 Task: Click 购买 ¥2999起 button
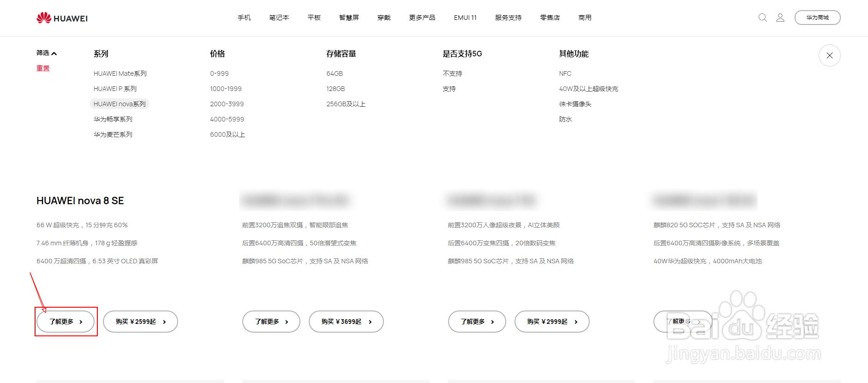pos(552,322)
